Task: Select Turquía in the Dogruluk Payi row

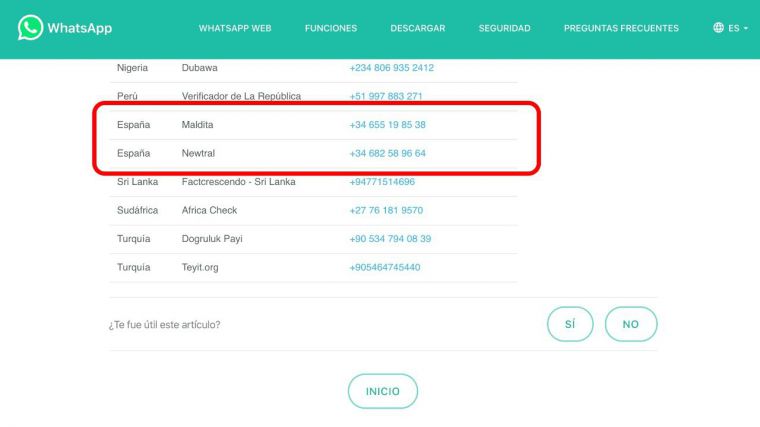Action: (133, 239)
